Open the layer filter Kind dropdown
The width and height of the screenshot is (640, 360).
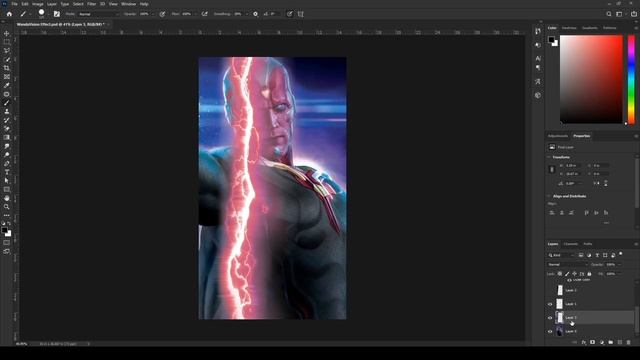[x=562, y=255]
